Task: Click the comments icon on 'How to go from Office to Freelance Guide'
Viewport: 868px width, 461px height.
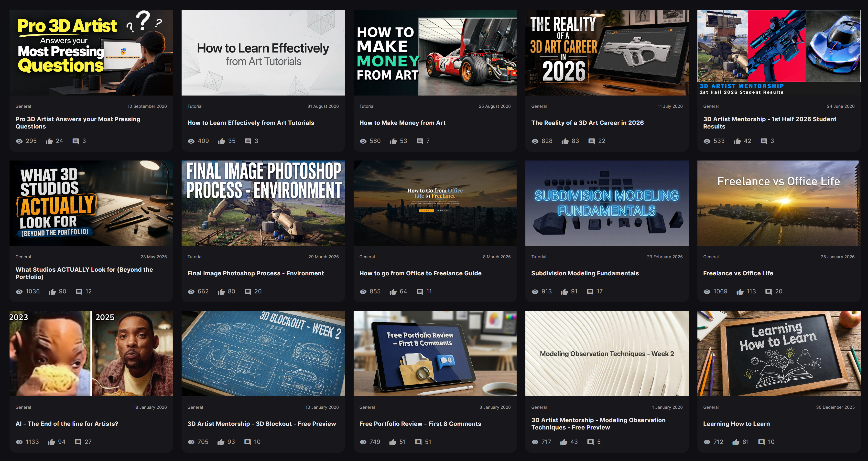Action: point(420,292)
